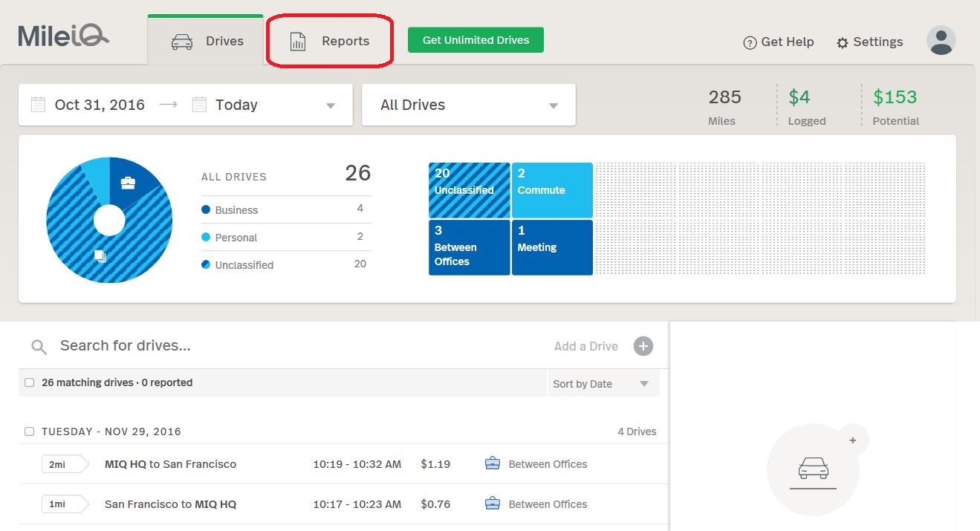Open the user profile avatar
The image size is (980, 531).
coord(941,40)
